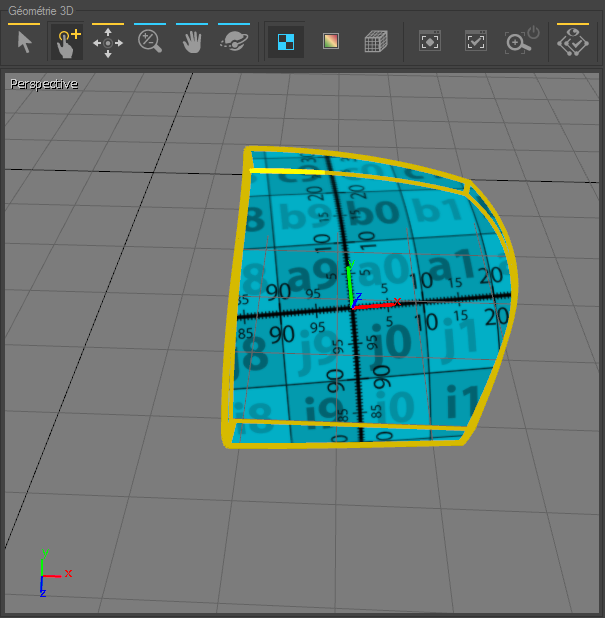605x618 pixels.
Task: Click the frame selection view icon
Action: coord(475,42)
